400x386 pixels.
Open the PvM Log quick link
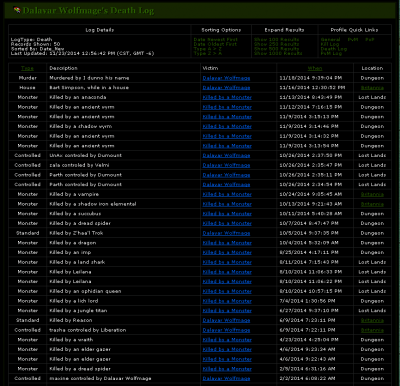tap(331, 53)
